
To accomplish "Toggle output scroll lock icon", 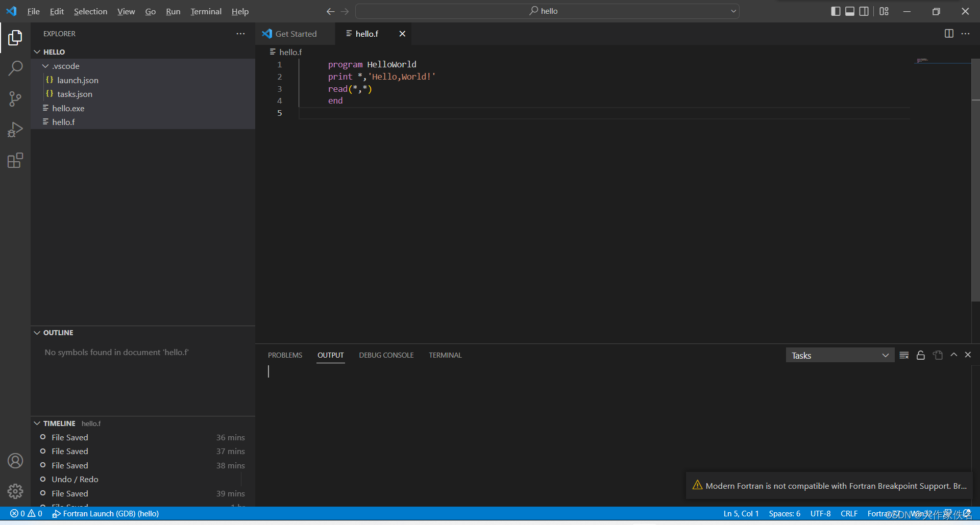I will pyautogui.click(x=921, y=355).
